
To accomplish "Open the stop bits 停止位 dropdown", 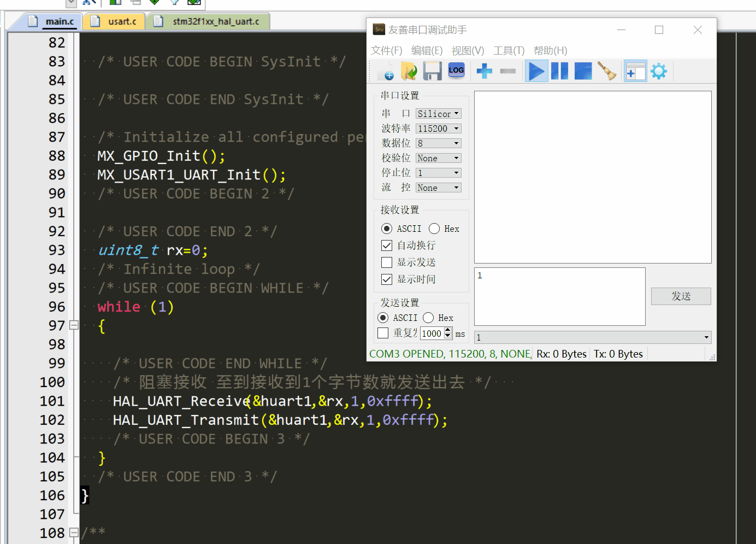I will pos(439,173).
